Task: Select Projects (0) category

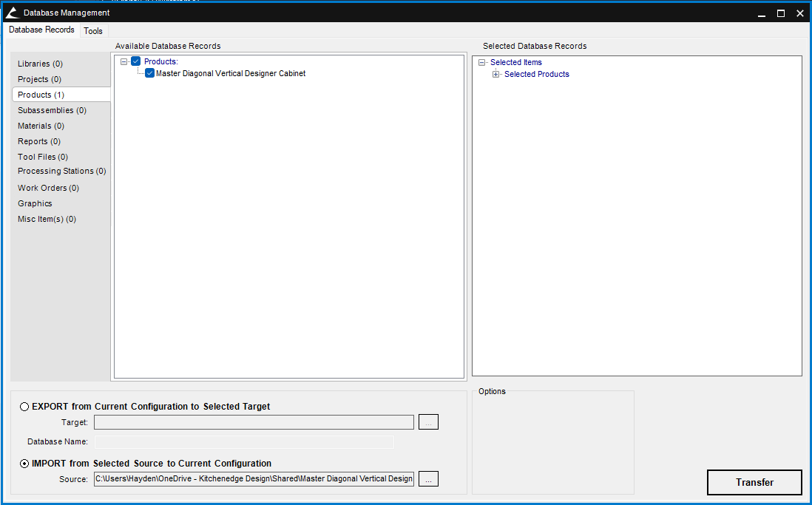Action: (39, 79)
